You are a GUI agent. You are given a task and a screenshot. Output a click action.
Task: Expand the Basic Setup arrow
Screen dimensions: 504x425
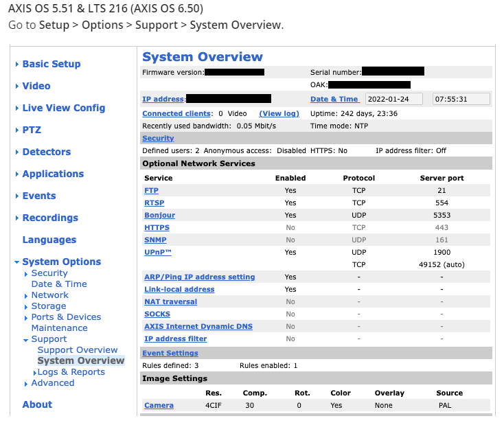point(17,65)
